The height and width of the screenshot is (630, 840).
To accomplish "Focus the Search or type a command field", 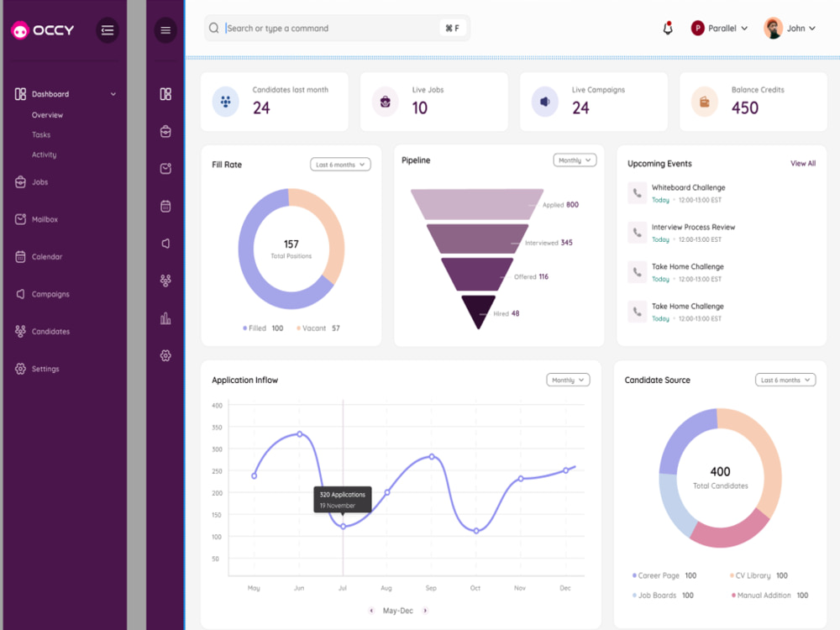I will coord(337,29).
